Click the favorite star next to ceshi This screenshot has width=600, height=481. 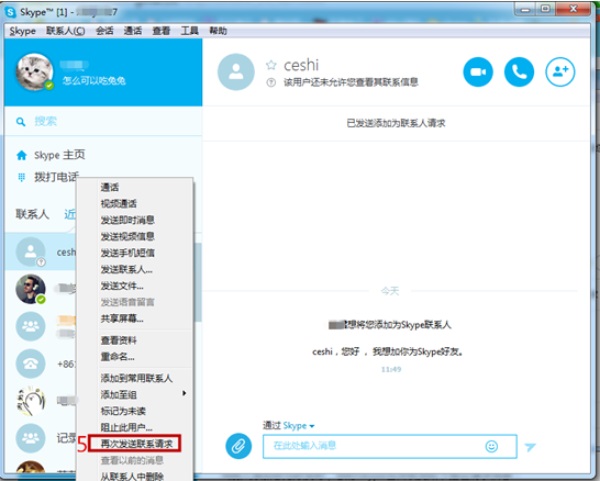coord(271,65)
